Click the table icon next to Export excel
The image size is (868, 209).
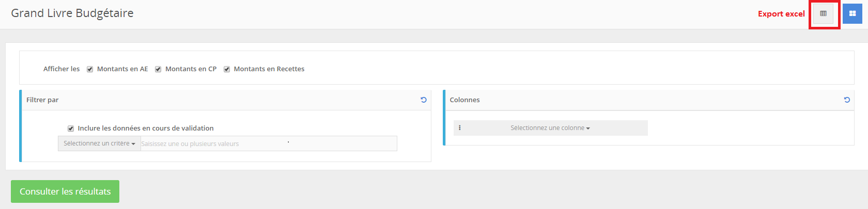tap(824, 14)
